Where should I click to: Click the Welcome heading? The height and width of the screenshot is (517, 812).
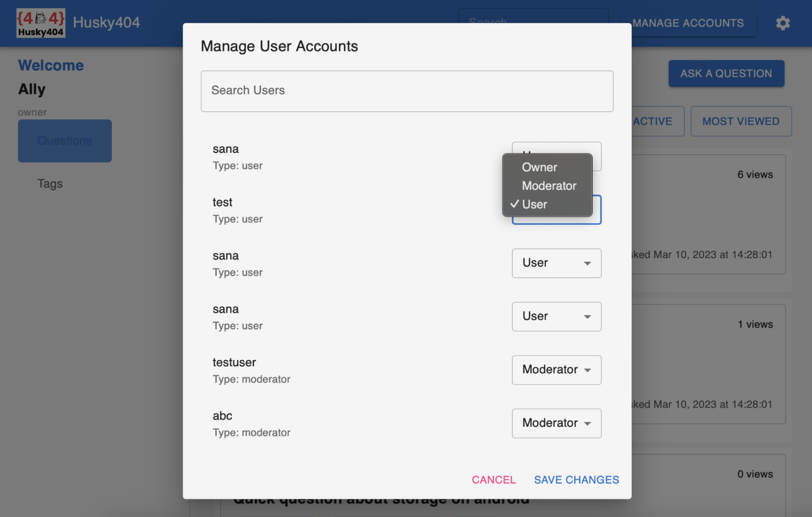point(51,66)
